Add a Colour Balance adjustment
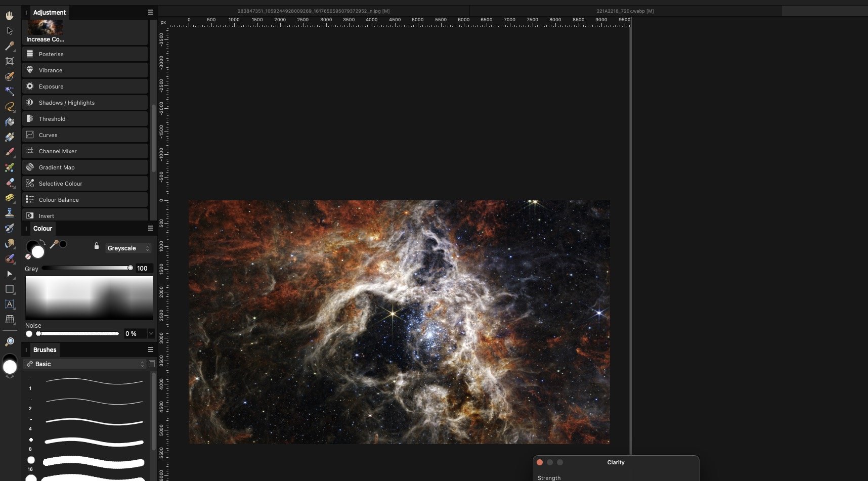868x481 pixels. pos(85,200)
